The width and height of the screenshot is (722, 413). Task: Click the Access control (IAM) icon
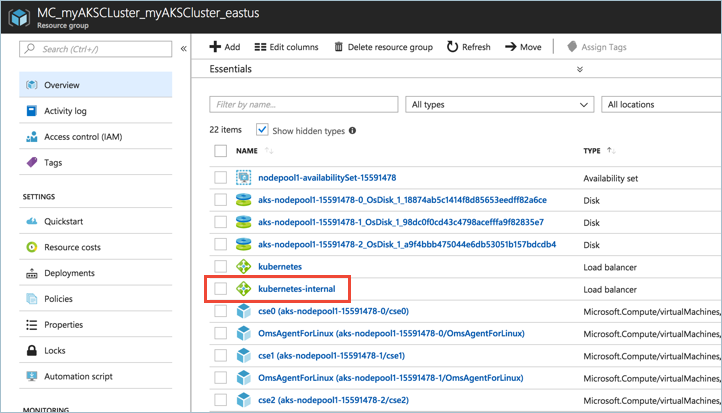32,137
